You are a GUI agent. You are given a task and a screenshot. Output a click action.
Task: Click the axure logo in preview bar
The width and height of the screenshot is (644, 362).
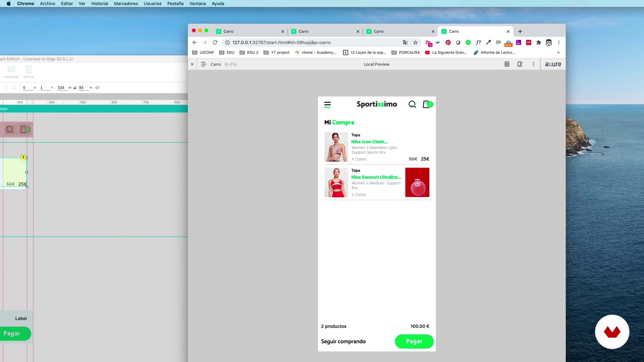(553, 64)
